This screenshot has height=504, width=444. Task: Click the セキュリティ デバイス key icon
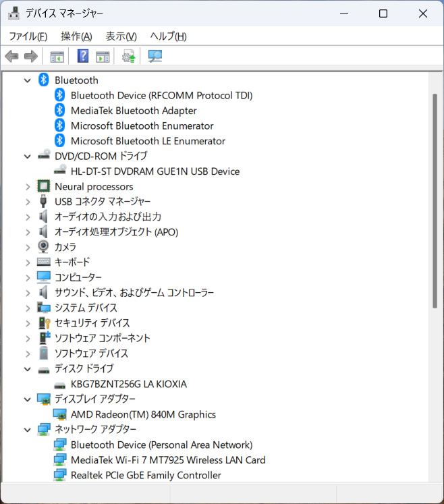coord(45,323)
